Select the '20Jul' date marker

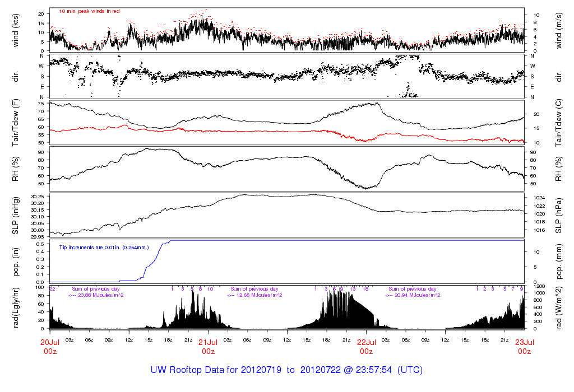click(x=50, y=343)
